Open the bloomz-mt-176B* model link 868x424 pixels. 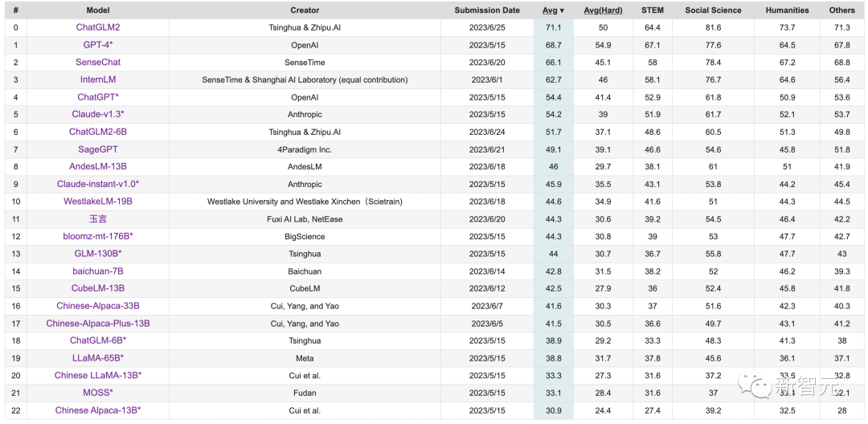click(98, 236)
